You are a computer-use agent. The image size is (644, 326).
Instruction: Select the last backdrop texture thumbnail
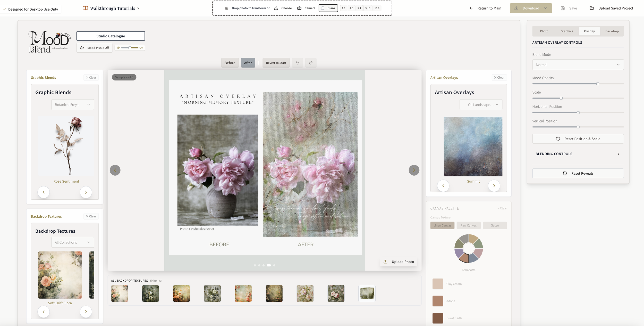click(367, 294)
